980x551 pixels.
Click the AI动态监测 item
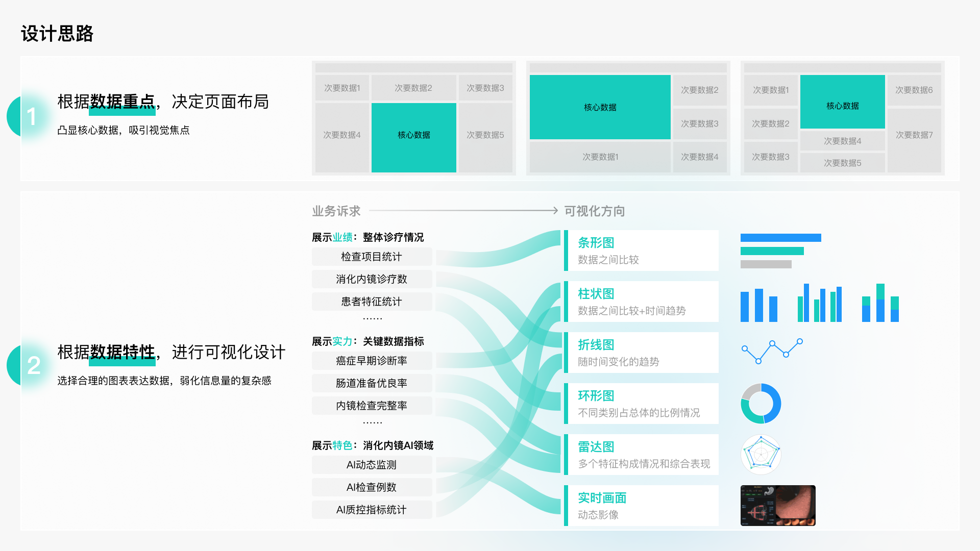pyautogui.click(x=372, y=465)
